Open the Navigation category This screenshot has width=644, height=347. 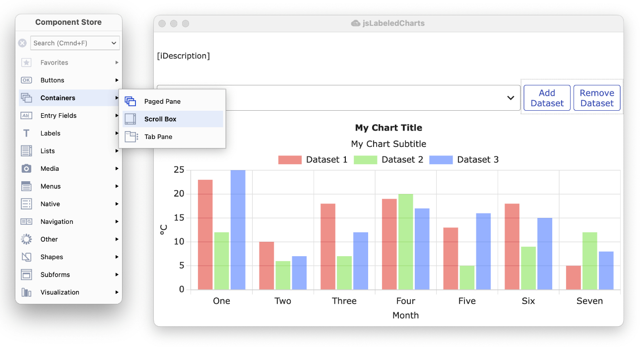coord(69,222)
